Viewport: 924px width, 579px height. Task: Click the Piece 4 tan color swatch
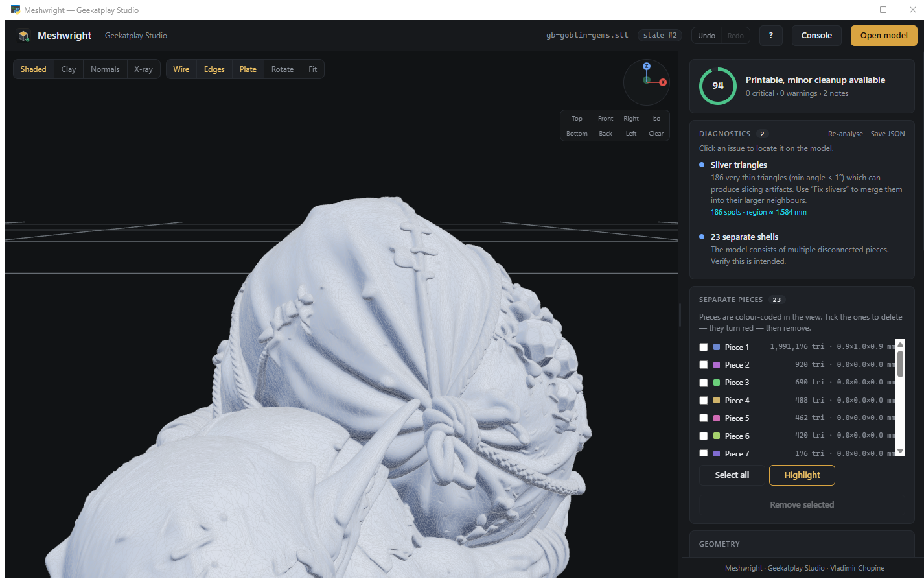(717, 401)
